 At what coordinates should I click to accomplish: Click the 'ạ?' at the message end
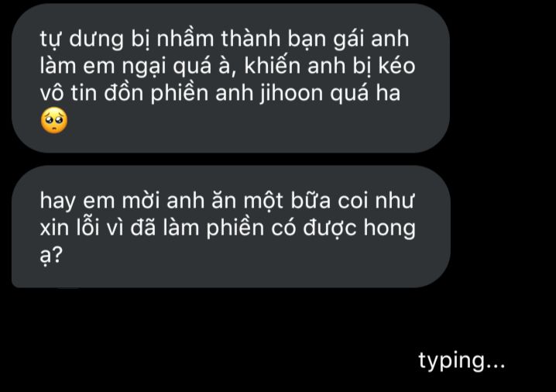pos(51,256)
